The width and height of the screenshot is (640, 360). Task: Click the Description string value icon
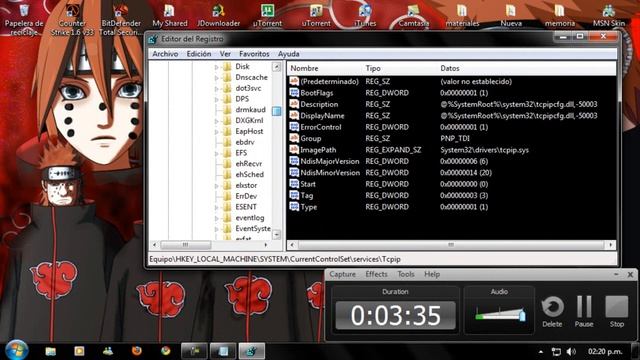point(294,104)
